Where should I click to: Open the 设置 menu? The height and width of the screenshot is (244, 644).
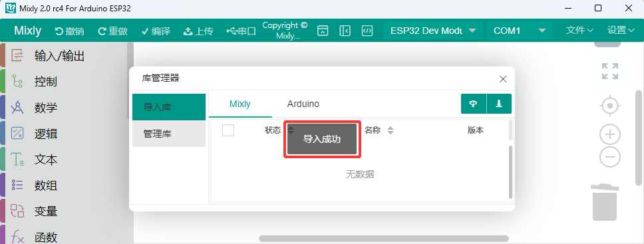tap(621, 31)
